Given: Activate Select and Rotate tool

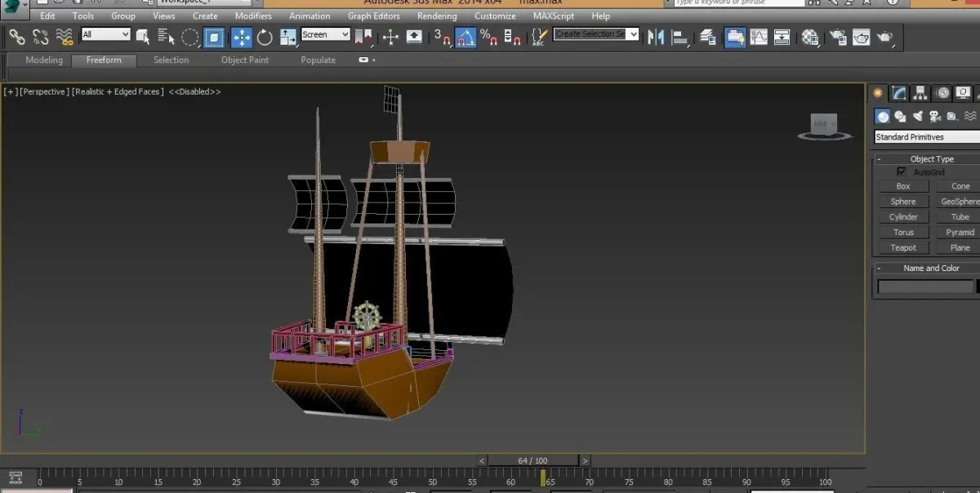Looking at the screenshot, I should pyautogui.click(x=265, y=37).
